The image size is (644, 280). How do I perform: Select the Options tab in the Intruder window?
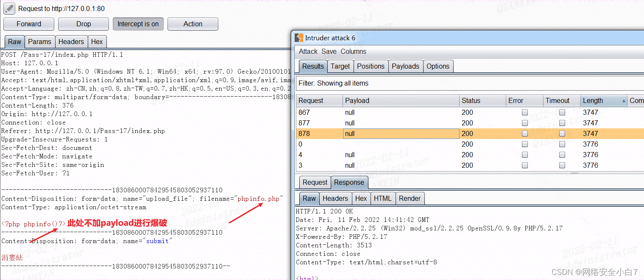(438, 66)
